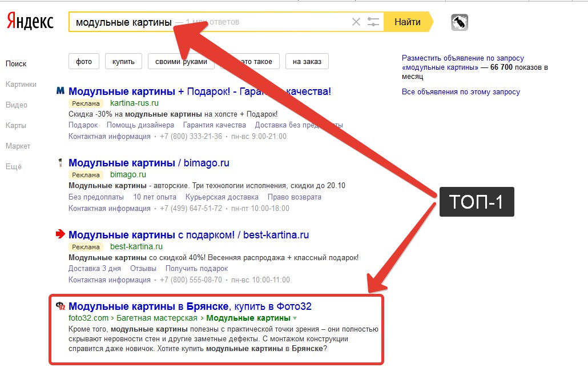Open the user profile avatar icon
This screenshot has height=367, width=588.
tap(460, 22)
